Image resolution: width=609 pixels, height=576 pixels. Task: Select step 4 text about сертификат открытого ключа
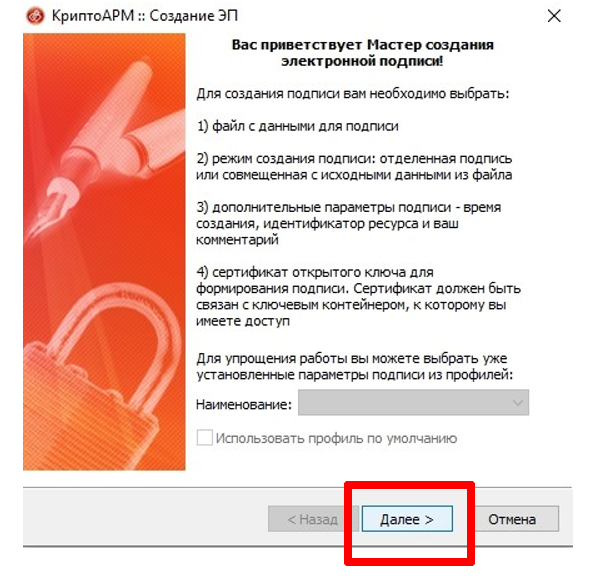click(x=358, y=296)
